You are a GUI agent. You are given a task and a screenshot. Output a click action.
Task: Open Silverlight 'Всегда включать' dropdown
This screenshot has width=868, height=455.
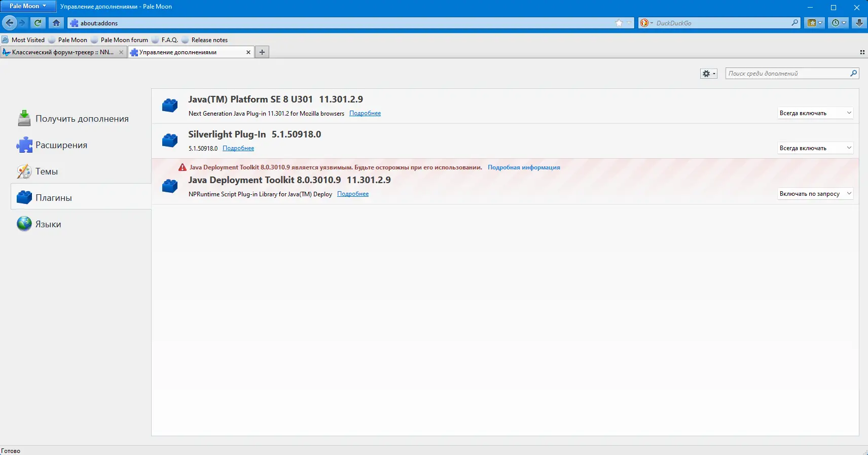click(815, 148)
